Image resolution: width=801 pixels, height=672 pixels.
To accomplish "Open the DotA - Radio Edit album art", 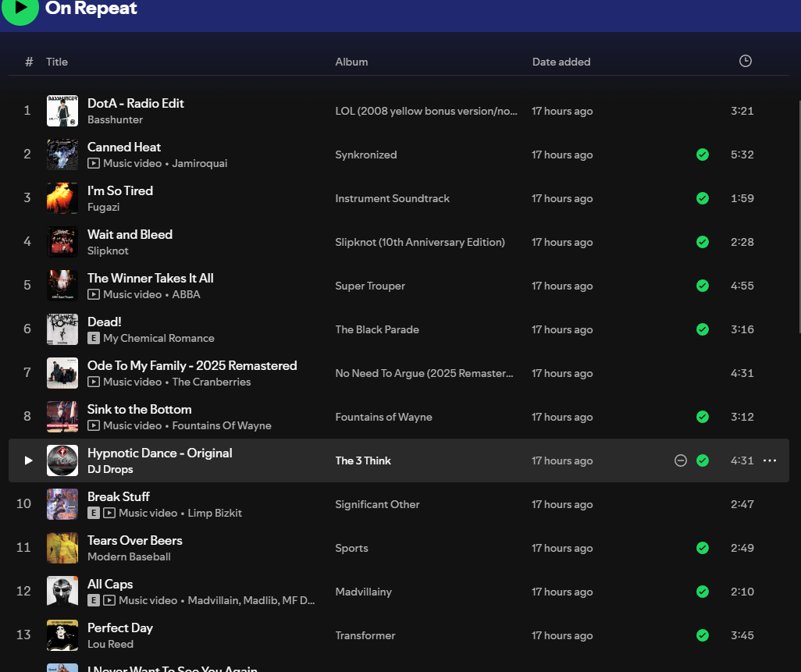I will [x=62, y=111].
